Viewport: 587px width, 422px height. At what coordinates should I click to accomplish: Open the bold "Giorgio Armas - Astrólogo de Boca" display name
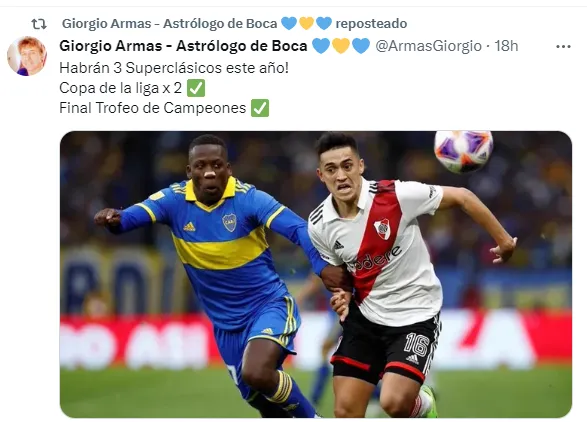[183, 46]
